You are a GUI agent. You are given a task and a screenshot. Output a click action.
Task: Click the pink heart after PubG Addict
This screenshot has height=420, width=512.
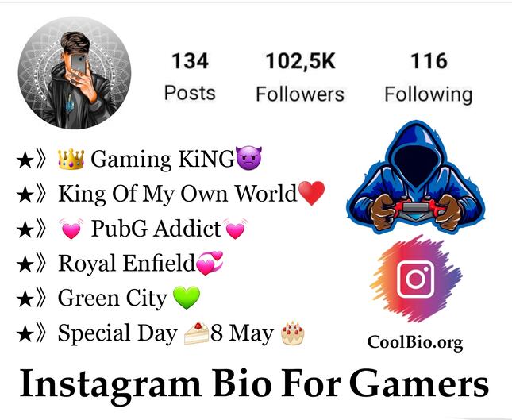(x=235, y=229)
